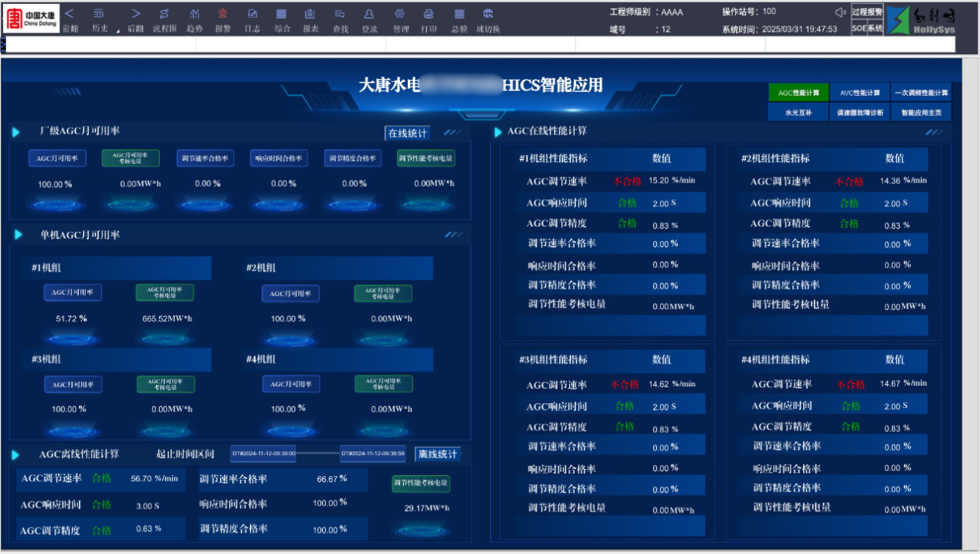Open the 日志 log icon

pyautogui.click(x=252, y=14)
